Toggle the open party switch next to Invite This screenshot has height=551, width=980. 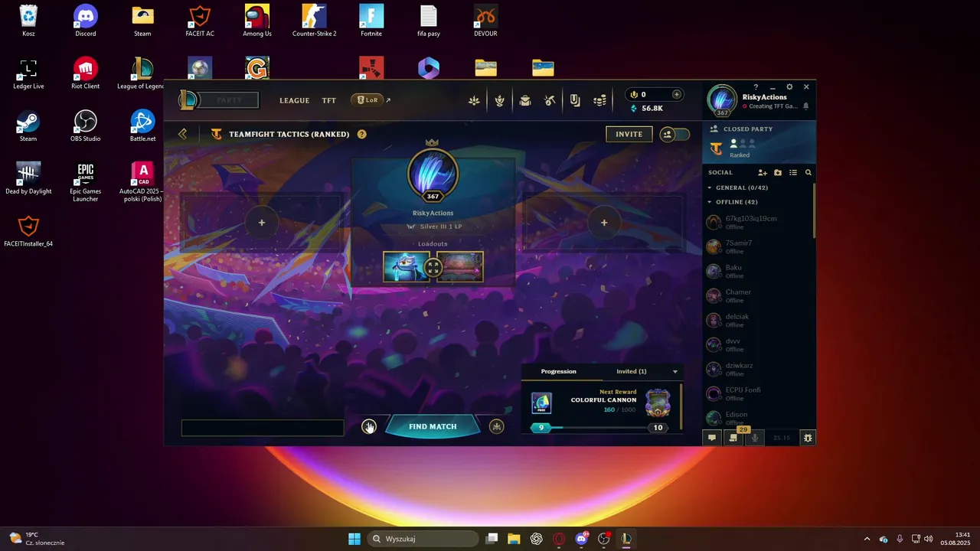pyautogui.click(x=675, y=134)
